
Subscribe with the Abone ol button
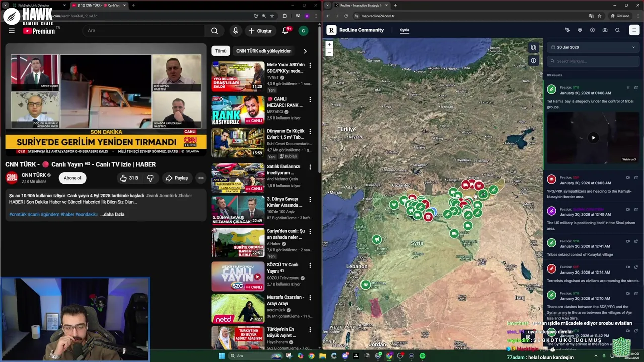pos(72,178)
